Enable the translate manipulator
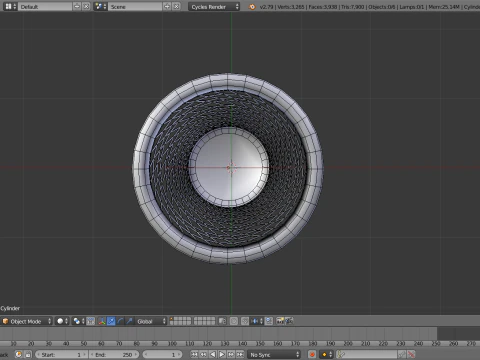 111,321
